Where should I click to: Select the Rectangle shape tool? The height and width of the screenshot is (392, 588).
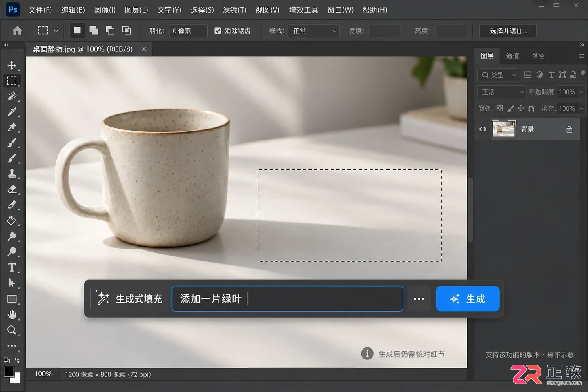(x=12, y=299)
